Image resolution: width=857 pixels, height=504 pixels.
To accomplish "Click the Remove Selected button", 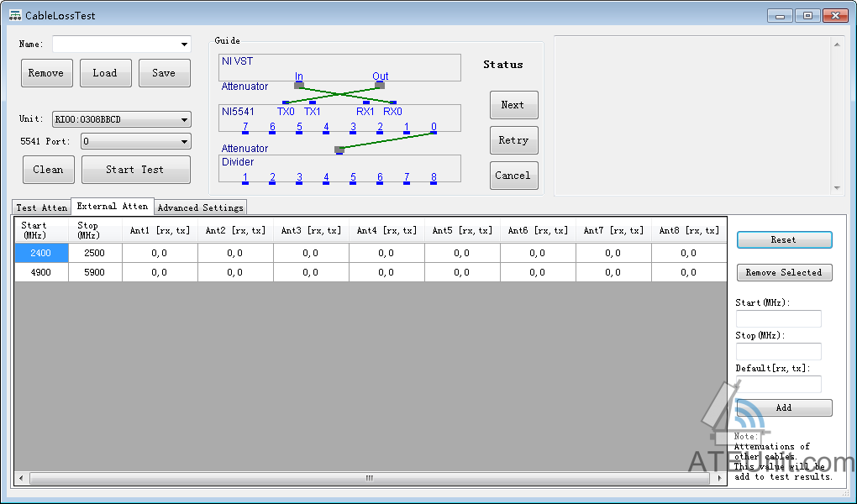I will (x=784, y=272).
